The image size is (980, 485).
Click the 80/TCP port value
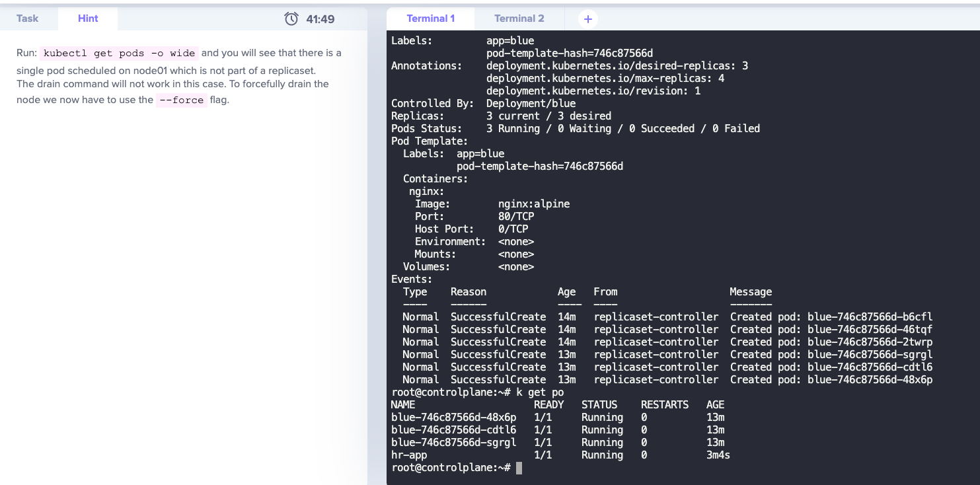coord(516,217)
